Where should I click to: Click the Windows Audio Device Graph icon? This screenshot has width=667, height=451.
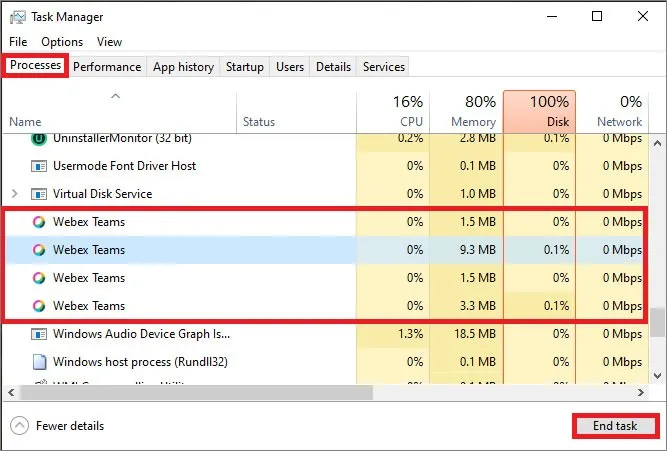point(39,334)
